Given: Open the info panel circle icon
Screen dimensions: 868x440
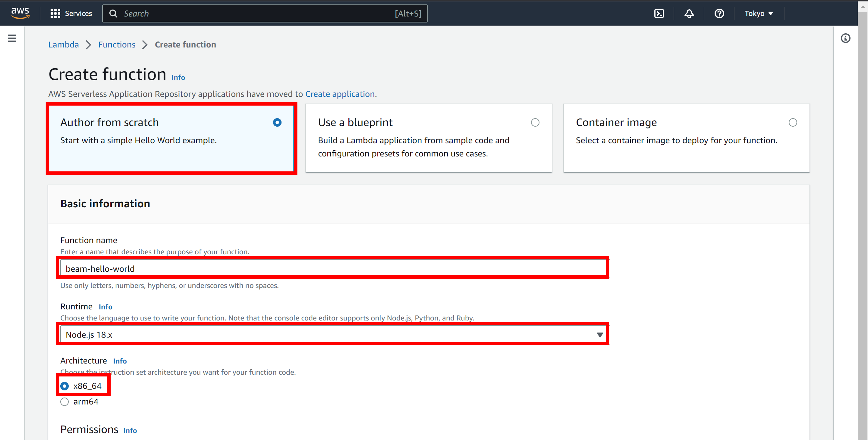Looking at the screenshot, I should (845, 38).
